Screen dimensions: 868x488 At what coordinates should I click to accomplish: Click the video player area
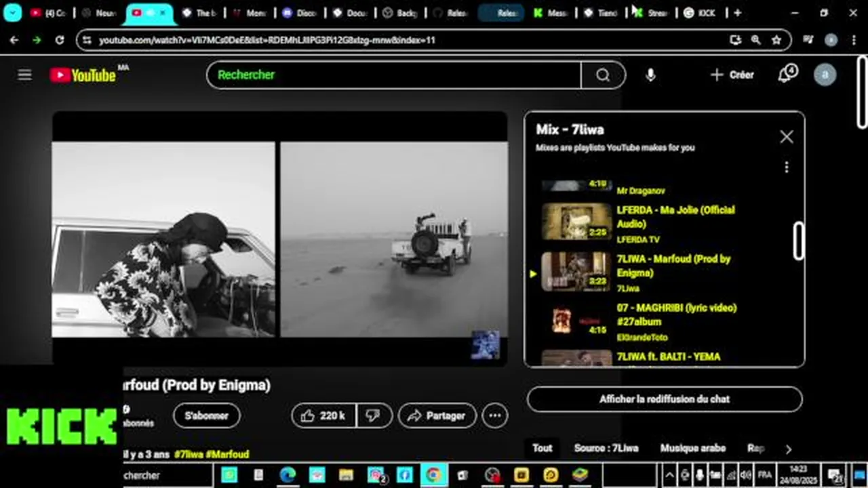279,239
